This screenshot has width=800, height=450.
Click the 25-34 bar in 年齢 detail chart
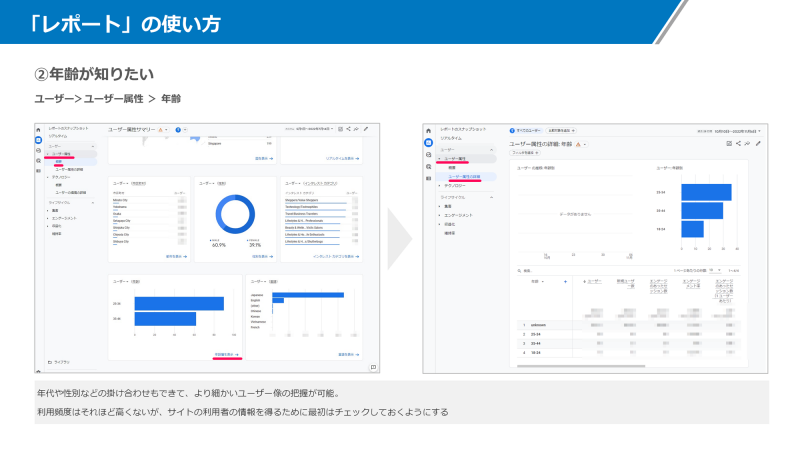[x=706, y=192]
